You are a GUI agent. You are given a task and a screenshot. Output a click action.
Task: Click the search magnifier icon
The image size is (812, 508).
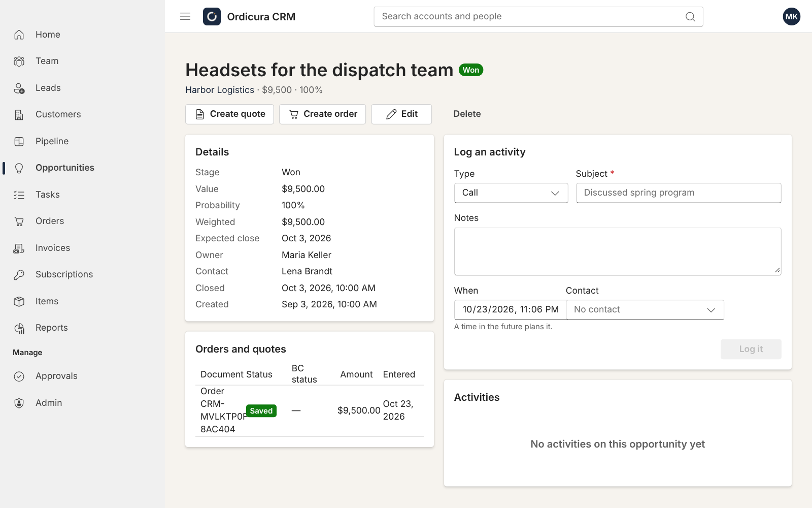point(690,17)
